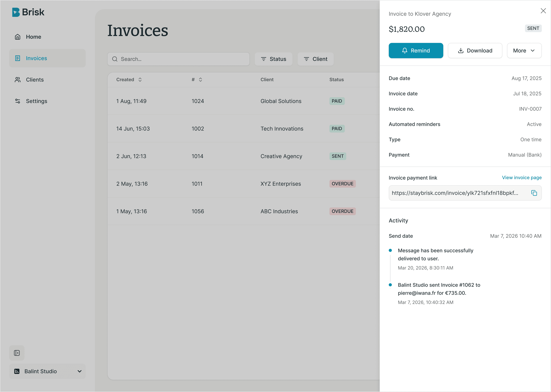551x392 pixels.
Task: Click the SENT status badge in details panel
Action: [533, 28]
